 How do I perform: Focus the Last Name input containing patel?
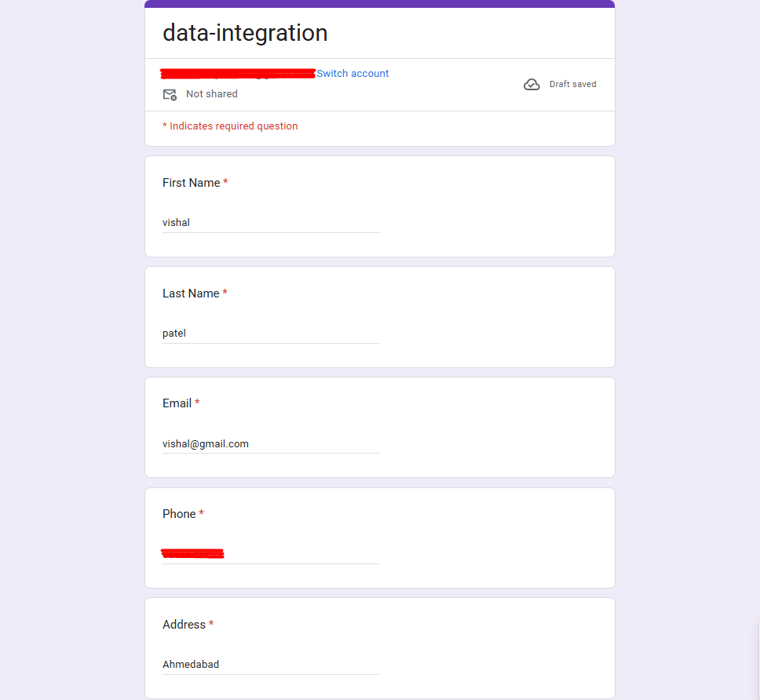coord(271,334)
